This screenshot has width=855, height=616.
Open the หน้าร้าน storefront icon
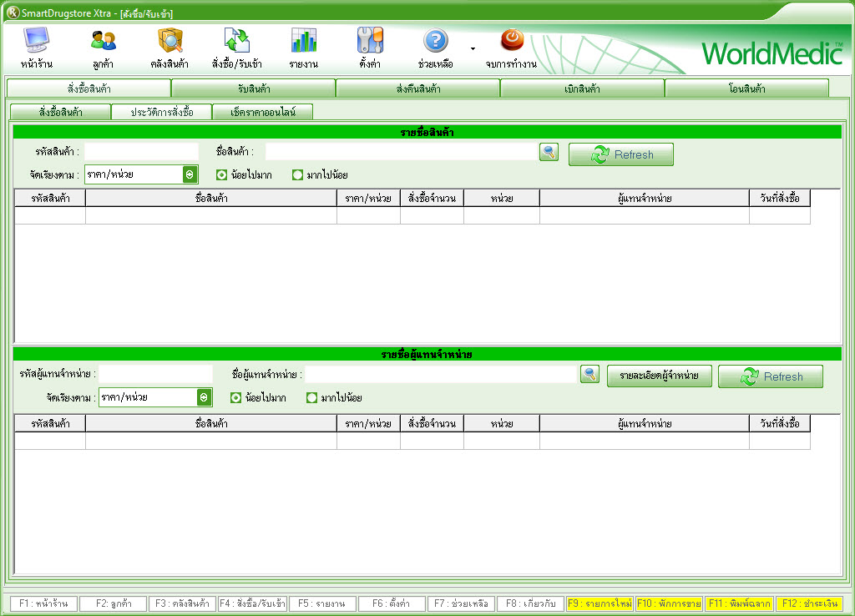click(x=35, y=42)
